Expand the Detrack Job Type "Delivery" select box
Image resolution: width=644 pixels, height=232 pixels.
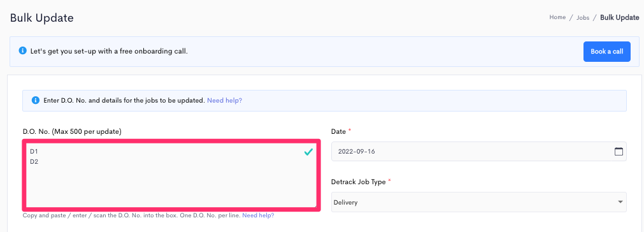pyautogui.click(x=479, y=202)
